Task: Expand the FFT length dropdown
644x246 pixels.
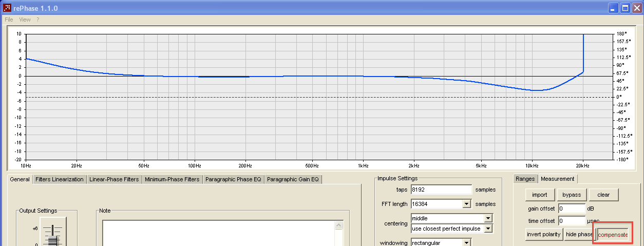Action: [466, 204]
